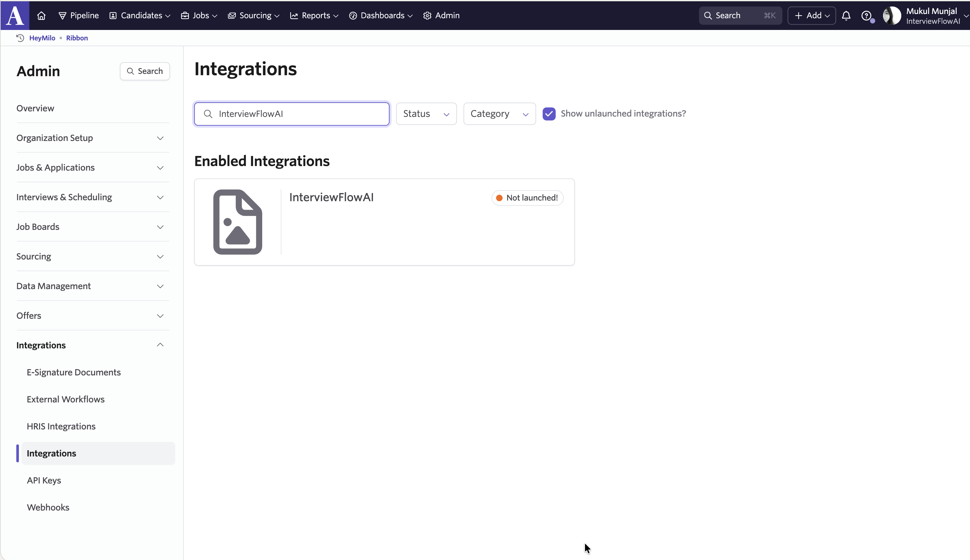Click the InterviewFlowAI placeholder image icon
The height and width of the screenshot is (560, 970).
[238, 222]
